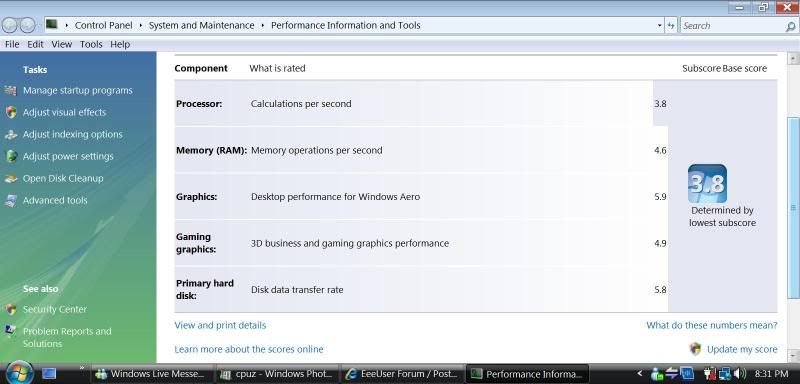Click the Security Center shield icon
The image size is (800, 384).
point(11,309)
